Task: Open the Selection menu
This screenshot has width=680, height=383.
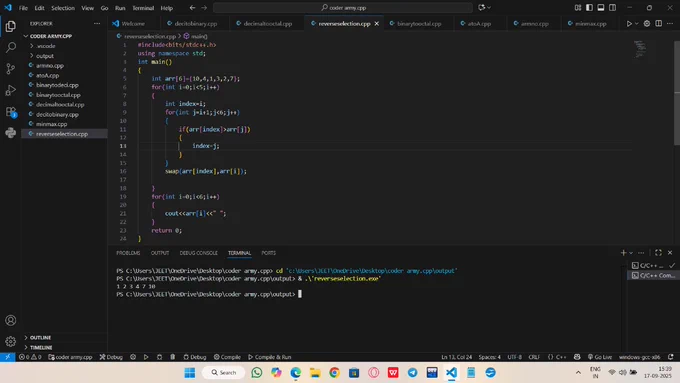Action: coord(63,8)
